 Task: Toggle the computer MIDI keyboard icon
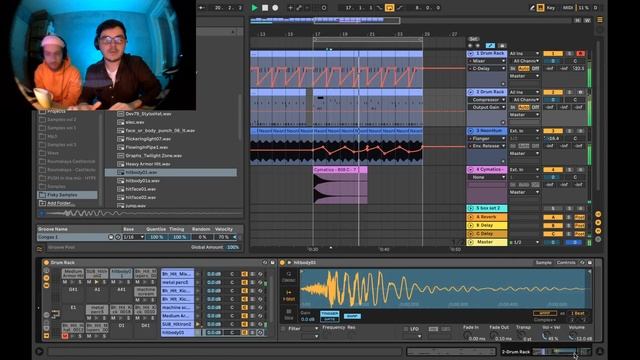pos(540,7)
